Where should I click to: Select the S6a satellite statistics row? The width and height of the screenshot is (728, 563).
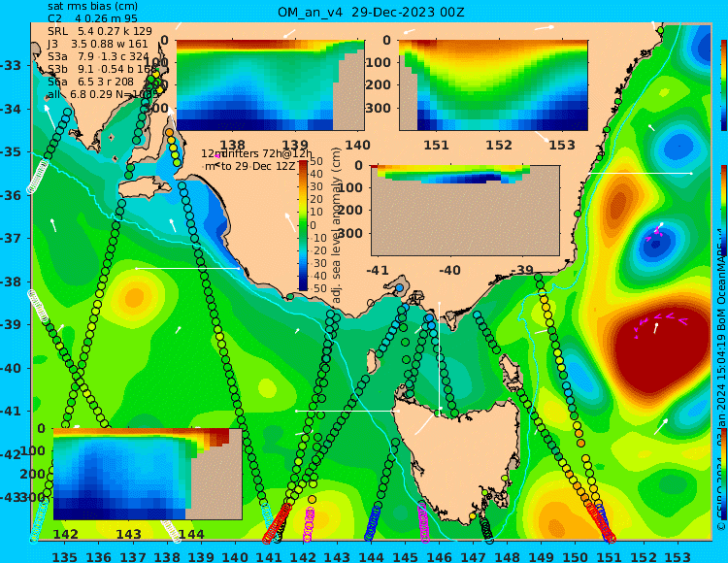pyautogui.click(x=90, y=82)
